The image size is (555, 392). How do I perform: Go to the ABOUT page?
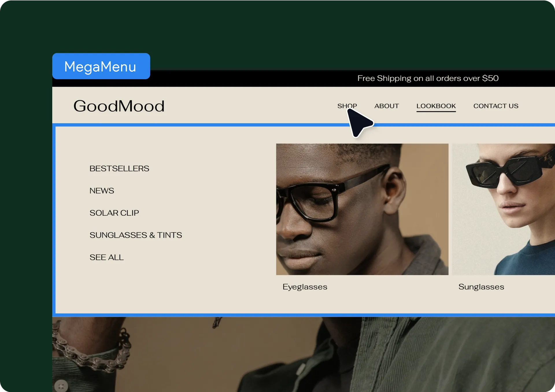386,106
